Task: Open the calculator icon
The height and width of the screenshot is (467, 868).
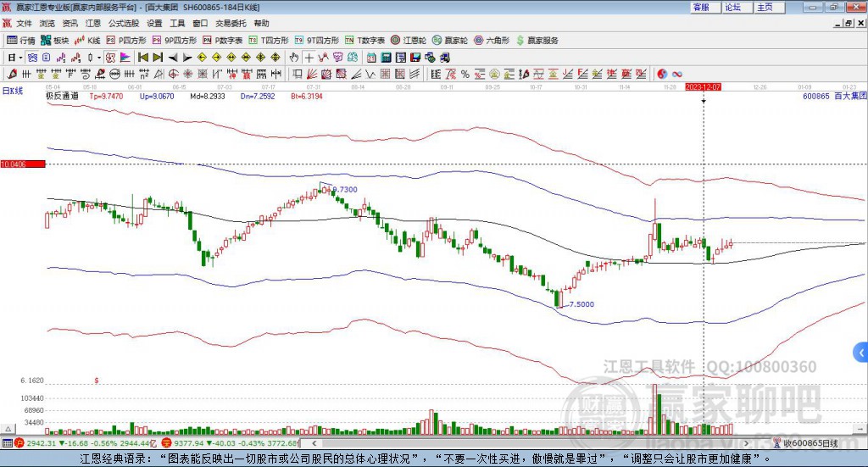Action: click(x=386, y=58)
